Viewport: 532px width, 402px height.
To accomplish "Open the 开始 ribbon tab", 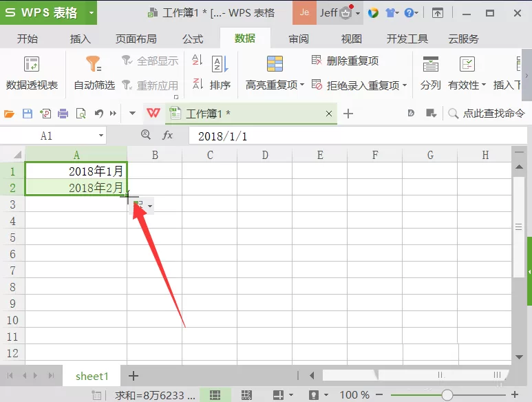I will (28, 39).
